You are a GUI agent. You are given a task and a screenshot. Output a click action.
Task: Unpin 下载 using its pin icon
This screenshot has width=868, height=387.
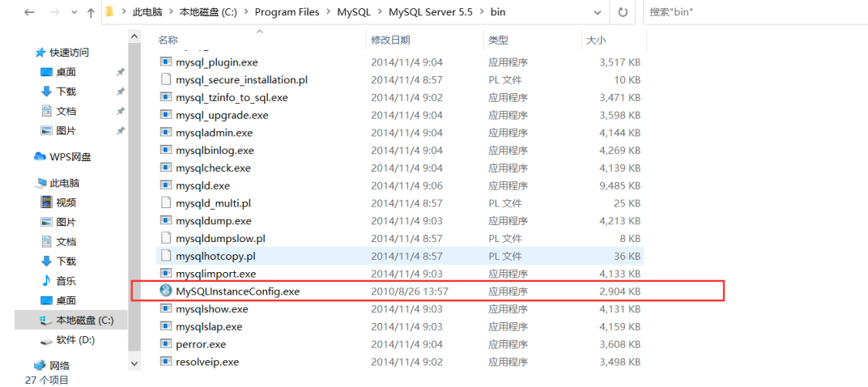pos(120,91)
